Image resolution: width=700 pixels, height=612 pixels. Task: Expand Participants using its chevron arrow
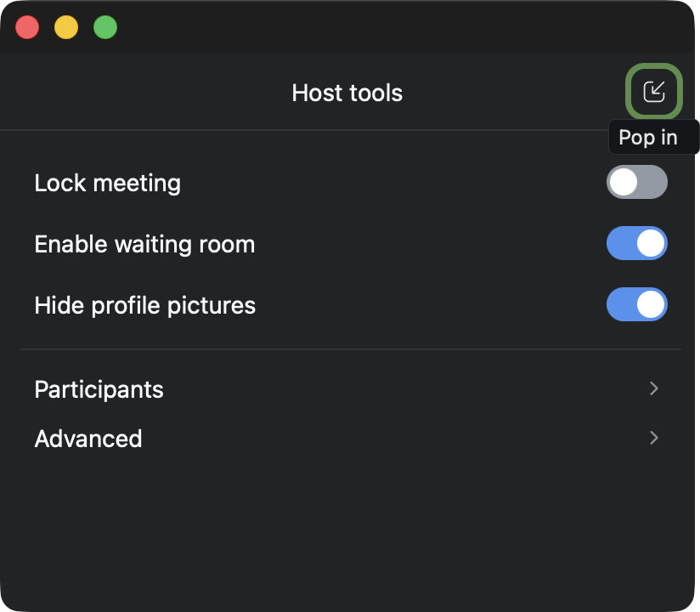click(x=653, y=388)
